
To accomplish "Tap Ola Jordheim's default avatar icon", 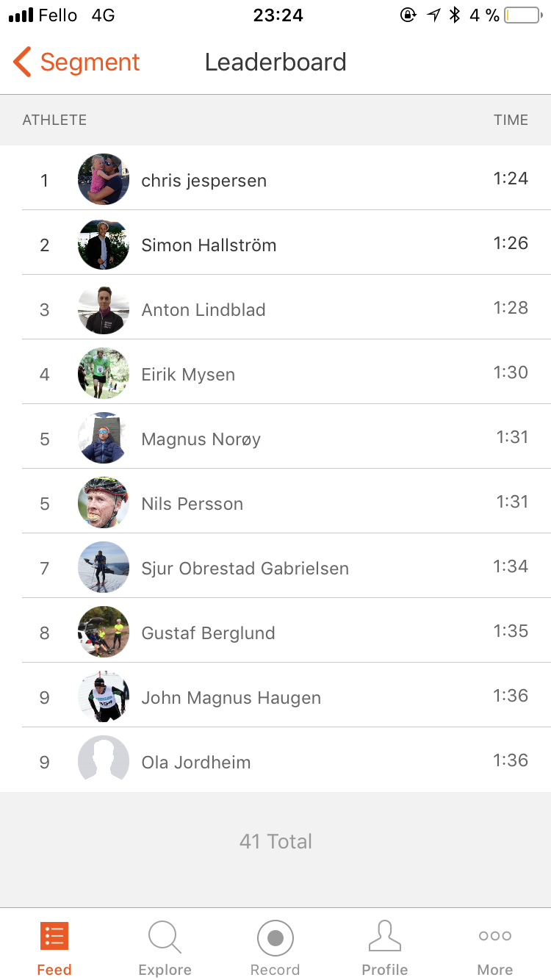I will click(x=104, y=761).
